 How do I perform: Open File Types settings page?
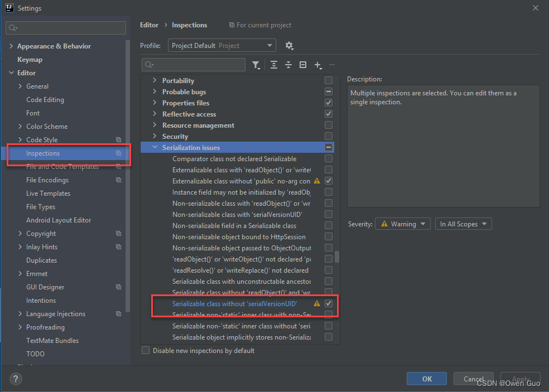click(41, 207)
